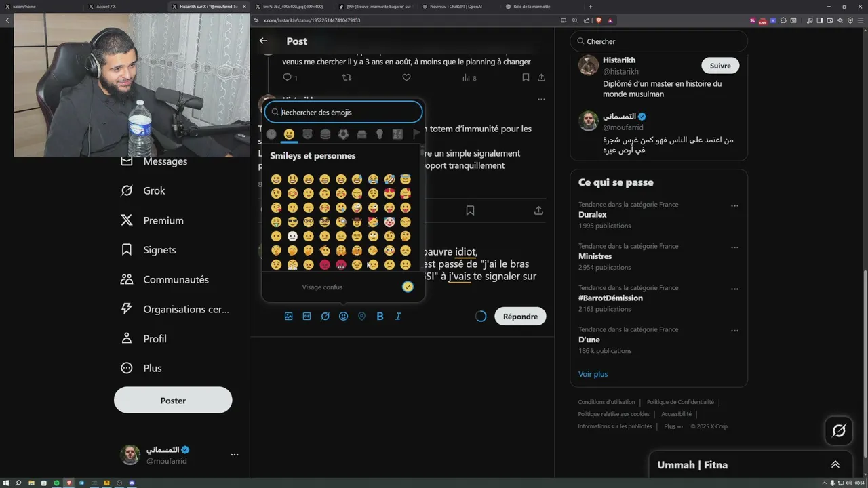
Task: Open more options for the Duralex trend
Action: 734,205
